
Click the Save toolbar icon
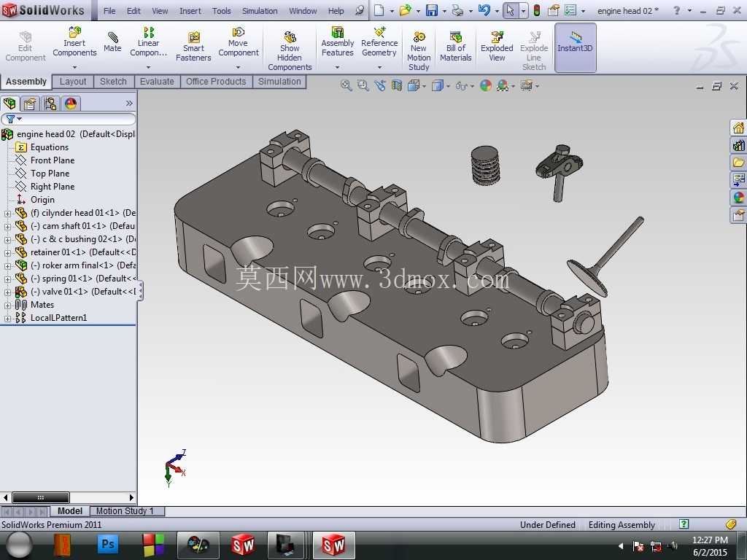(432, 10)
